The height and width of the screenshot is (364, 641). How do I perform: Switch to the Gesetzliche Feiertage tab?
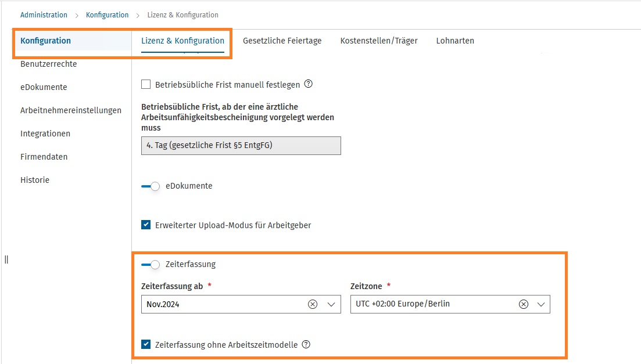point(282,41)
